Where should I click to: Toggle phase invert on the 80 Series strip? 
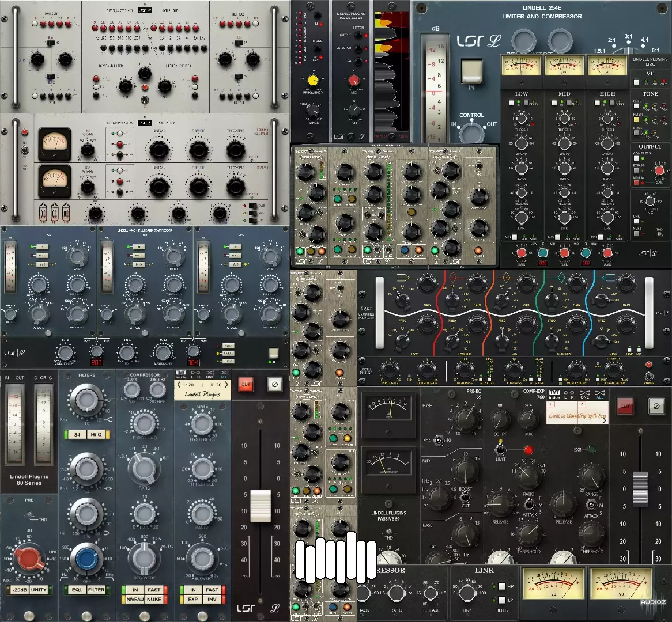(x=275, y=384)
